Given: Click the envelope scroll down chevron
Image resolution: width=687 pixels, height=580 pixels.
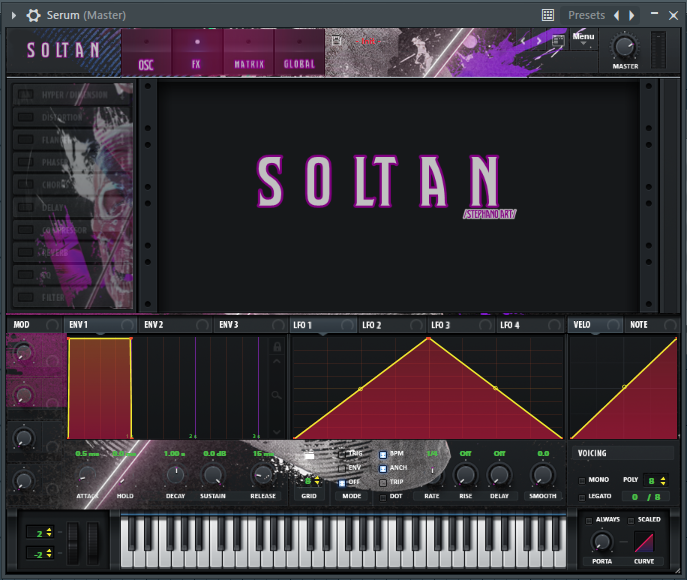Looking at the screenshot, I should pyautogui.click(x=276, y=432).
